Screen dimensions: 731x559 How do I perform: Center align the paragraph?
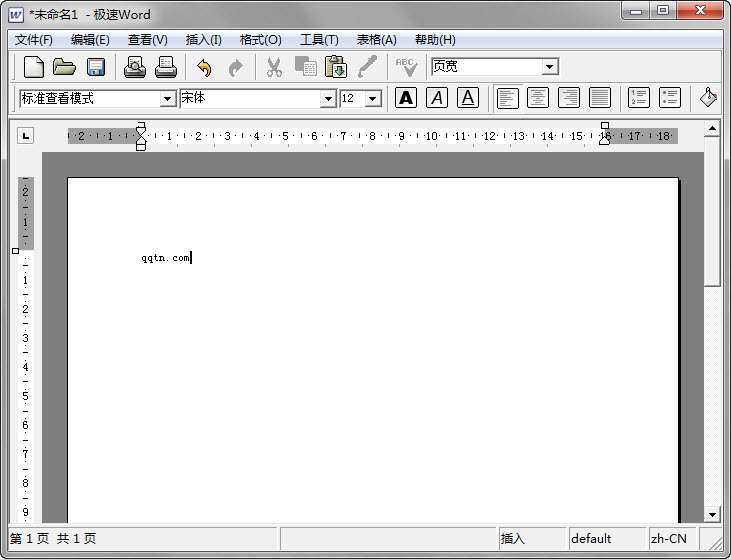538,98
